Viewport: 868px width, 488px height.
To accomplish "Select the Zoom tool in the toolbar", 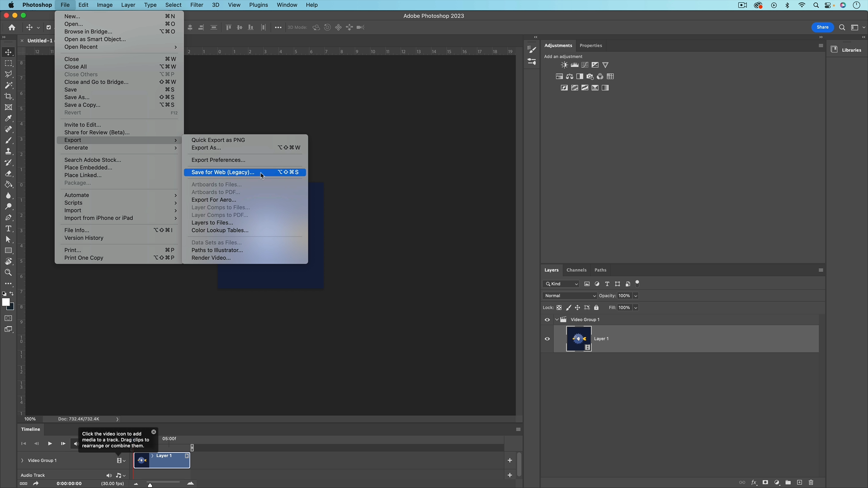I will [9, 272].
